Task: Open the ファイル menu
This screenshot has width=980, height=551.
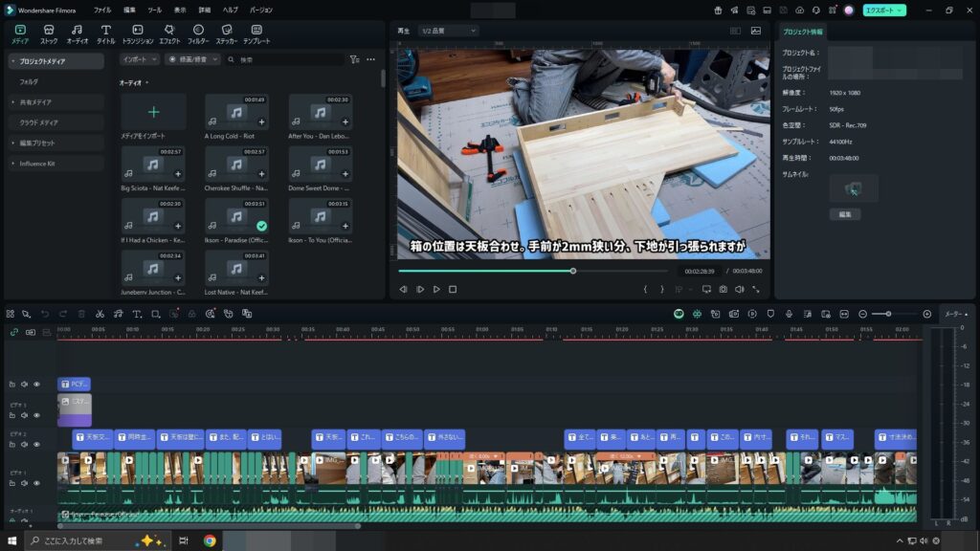Action: click(102, 10)
